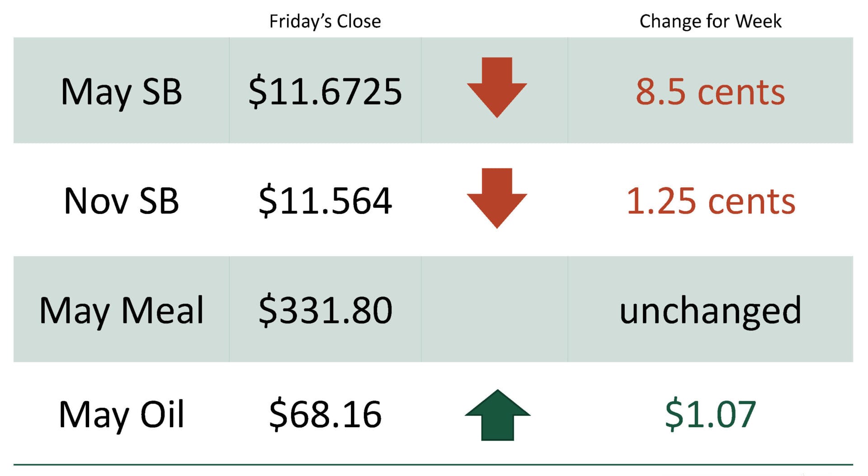868x476 pixels.
Task: Click the green line below the table
Action: coord(433,465)
